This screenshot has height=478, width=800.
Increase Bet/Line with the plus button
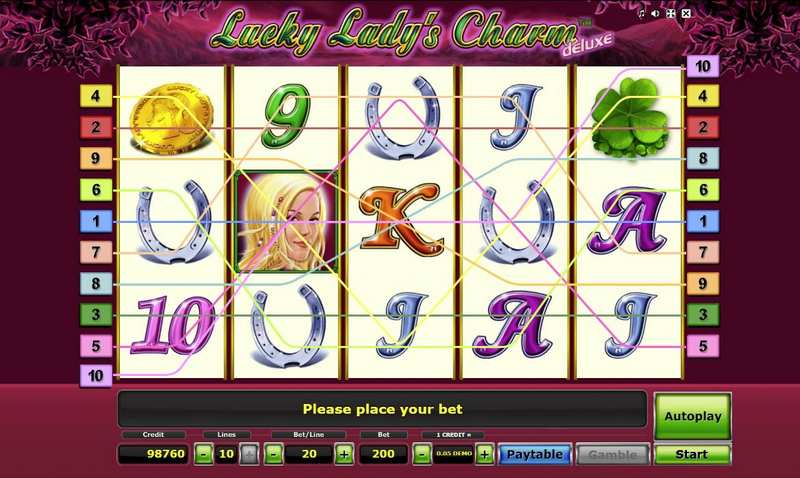coord(344,454)
